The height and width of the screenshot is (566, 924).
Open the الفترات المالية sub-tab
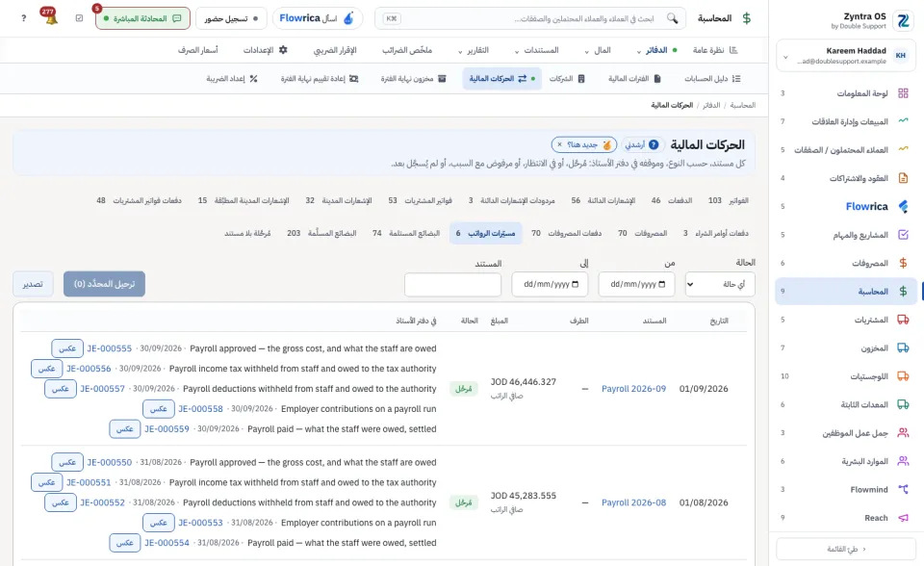click(x=634, y=78)
